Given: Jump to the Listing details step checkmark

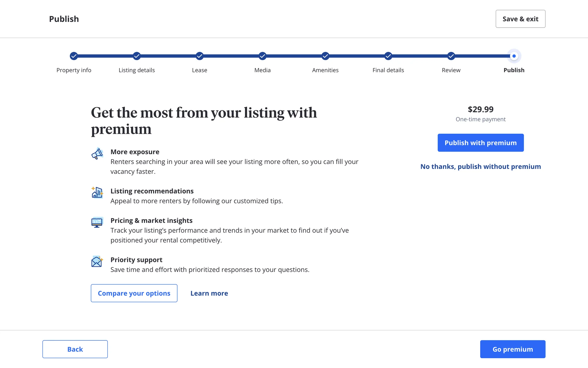Looking at the screenshot, I should tap(137, 56).
